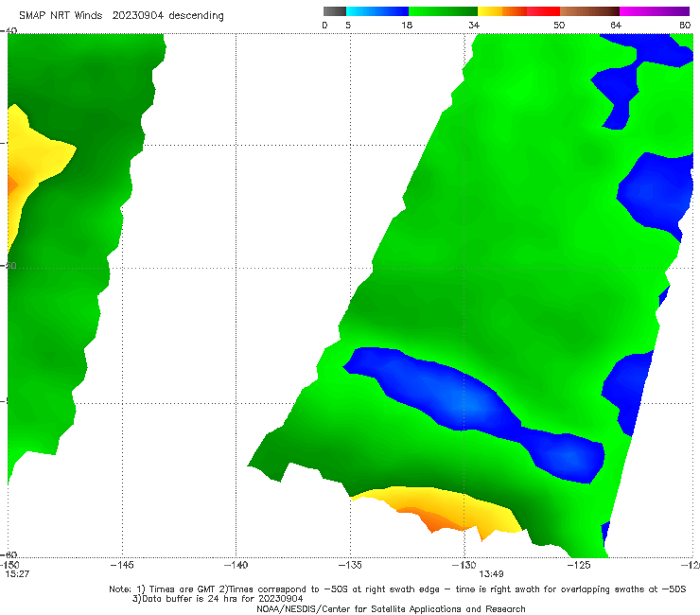Screen dimensions: 700x615
Task: Click the longitude label "-135"
Action: click(350, 565)
